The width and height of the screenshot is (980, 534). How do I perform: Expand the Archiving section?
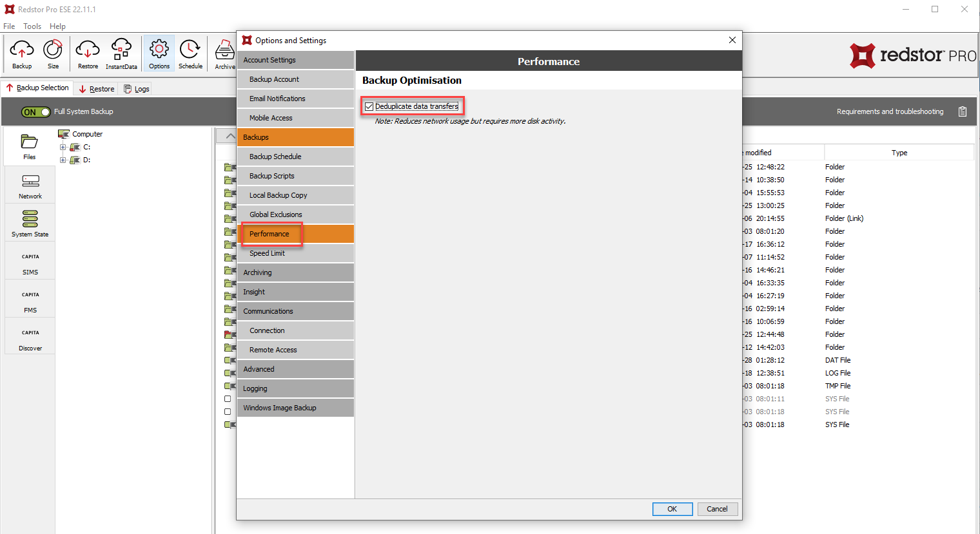[x=295, y=272]
